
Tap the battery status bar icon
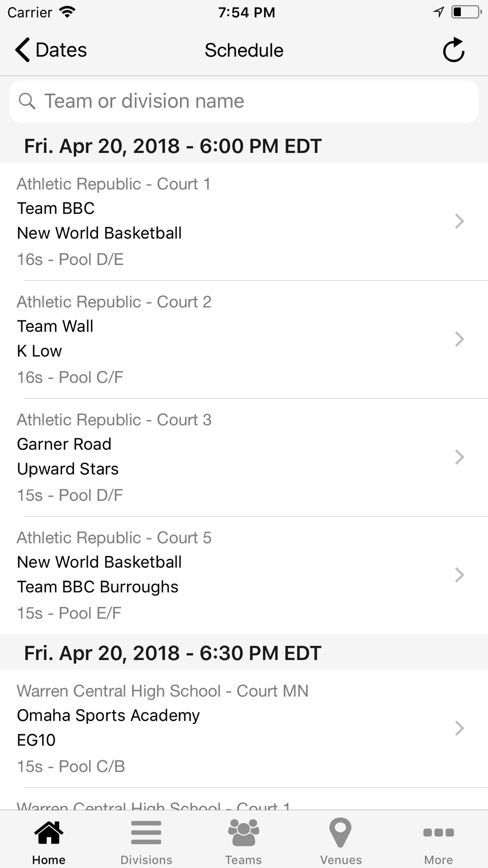466,12
